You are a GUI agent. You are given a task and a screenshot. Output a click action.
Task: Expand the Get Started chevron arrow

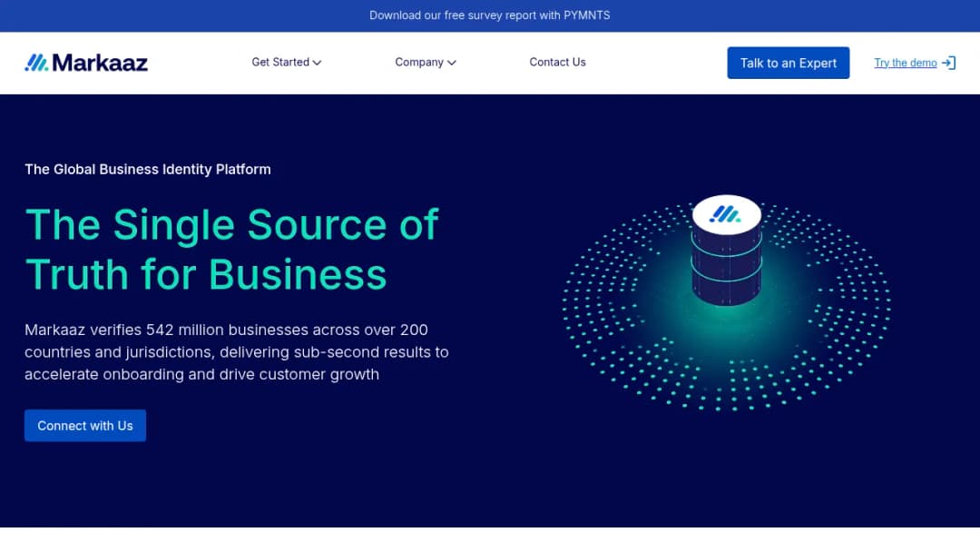click(x=317, y=63)
